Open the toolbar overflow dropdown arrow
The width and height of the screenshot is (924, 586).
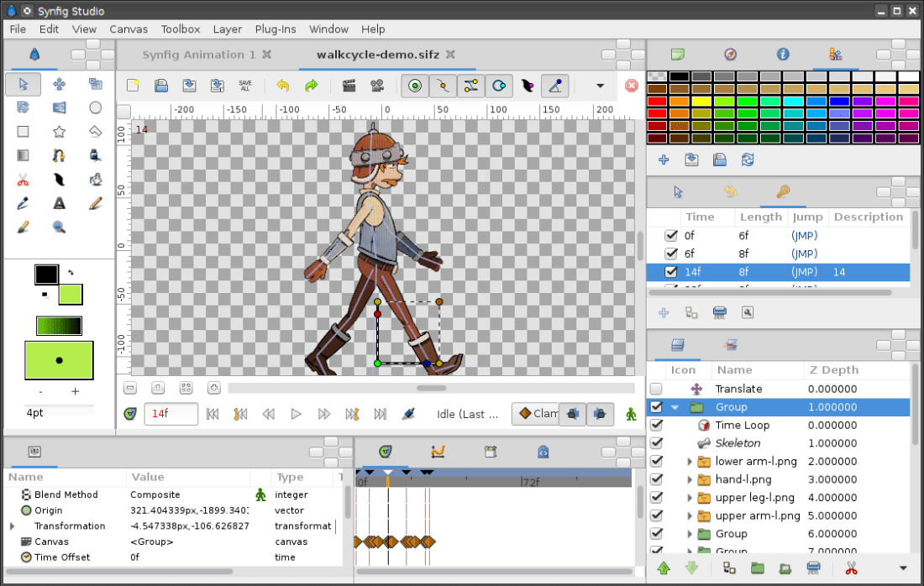coord(600,86)
